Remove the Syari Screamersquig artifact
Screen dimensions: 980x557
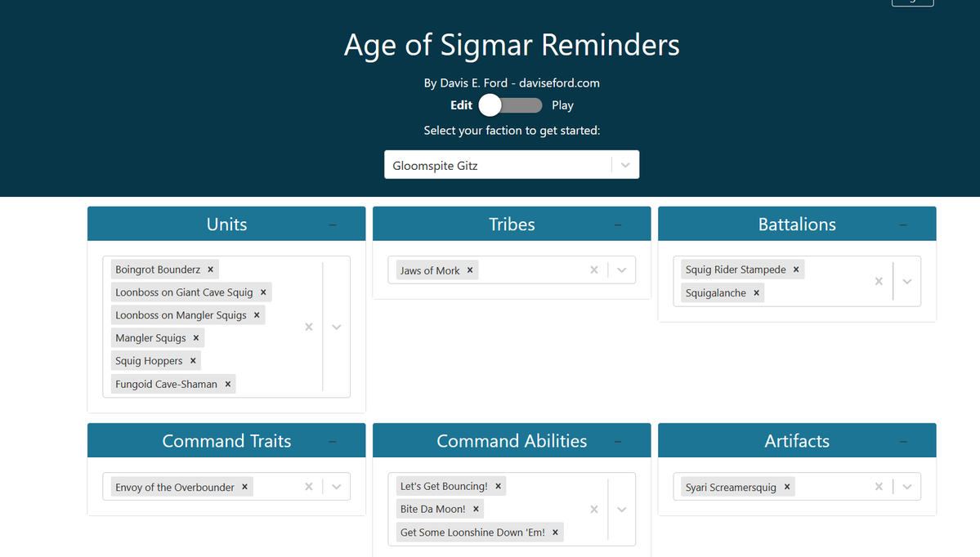786,486
